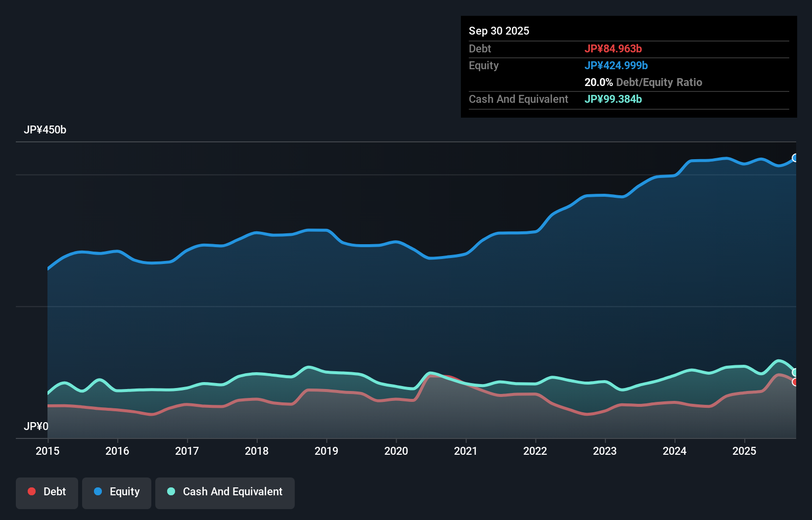Viewport: 812px width, 520px height.
Task: Click the 20.0% Debt/Equity Ratio text
Action: [x=643, y=82]
